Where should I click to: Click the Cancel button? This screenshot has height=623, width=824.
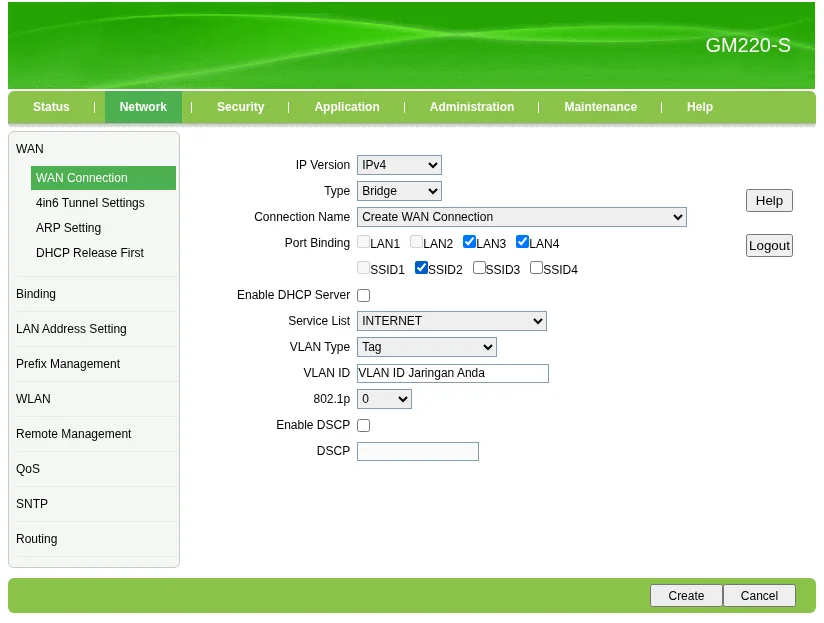[759, 596]
